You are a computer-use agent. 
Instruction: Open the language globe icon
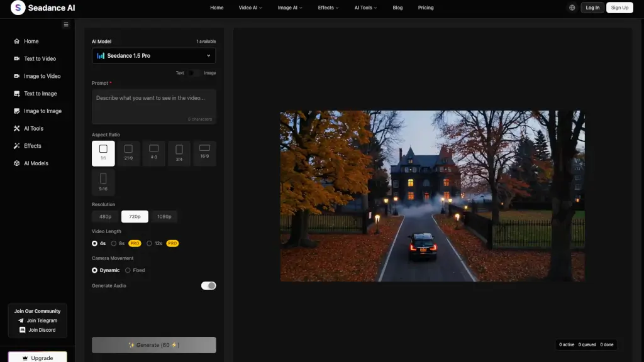572,8
